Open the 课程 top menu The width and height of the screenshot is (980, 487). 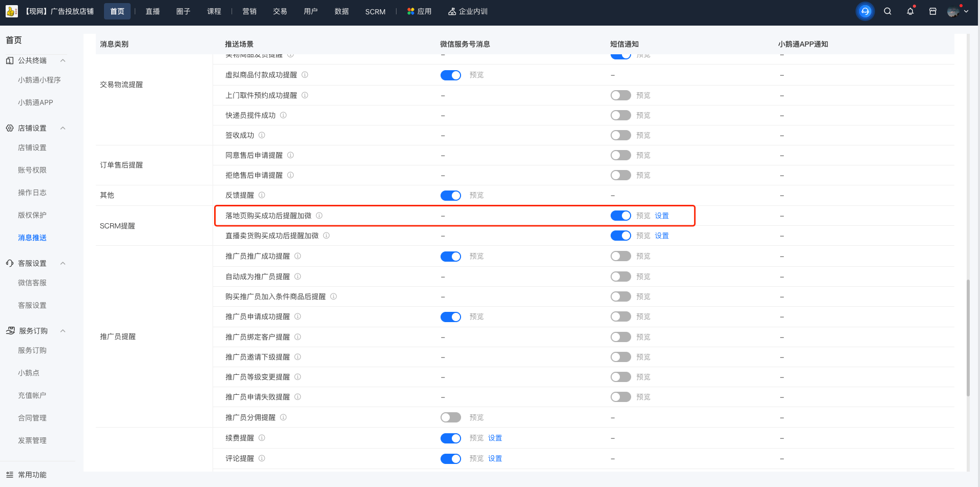coord(214,11)
